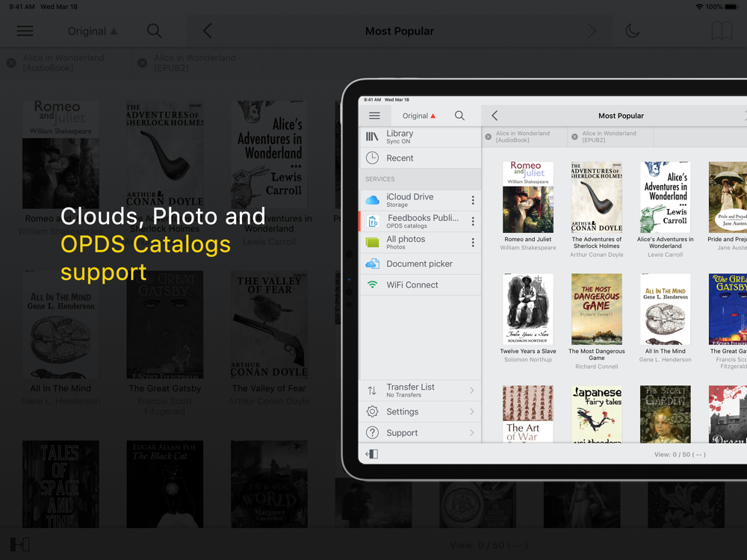The width and height of the screenshot is (747, 560).
Task: Open background Tales of Space and Time cover
Action: 61,484
